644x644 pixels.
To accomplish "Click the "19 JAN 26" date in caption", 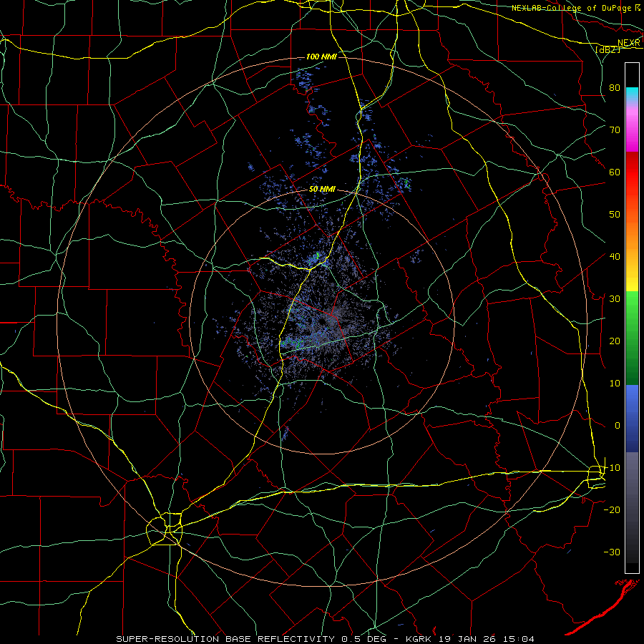I will 468,639.
